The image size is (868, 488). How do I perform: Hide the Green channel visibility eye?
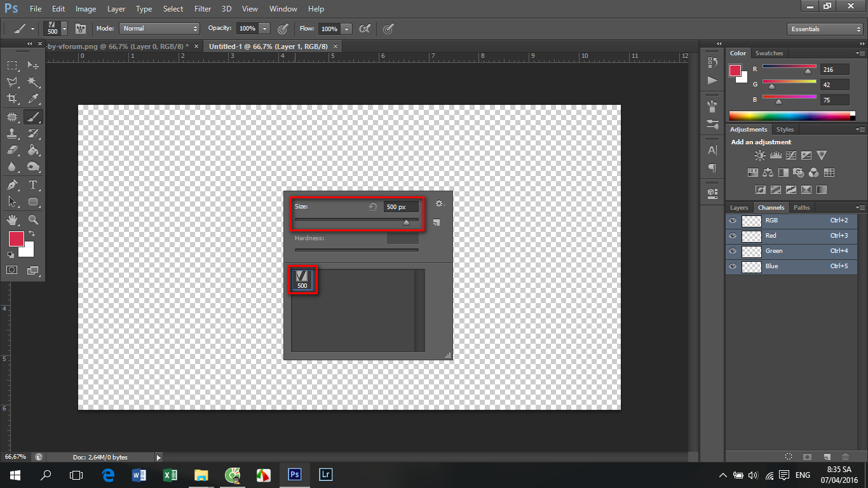coord(733,251)
